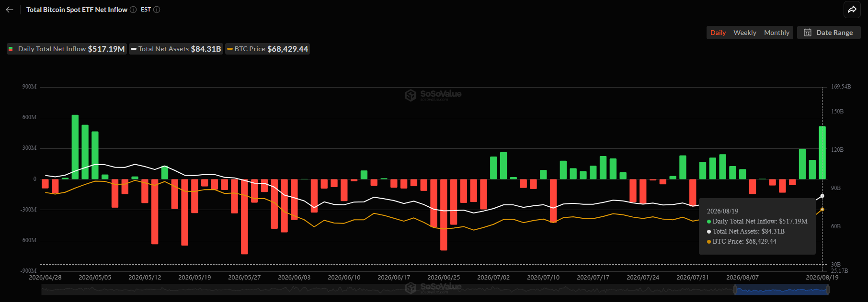868x302 pixels.
Task: Click the orange BTC Price legend marker
Action: pos(230,49)
